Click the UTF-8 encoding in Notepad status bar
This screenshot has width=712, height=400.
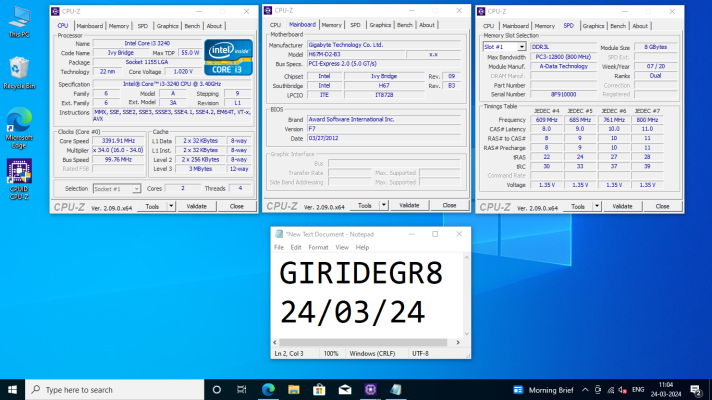point(420,353)
